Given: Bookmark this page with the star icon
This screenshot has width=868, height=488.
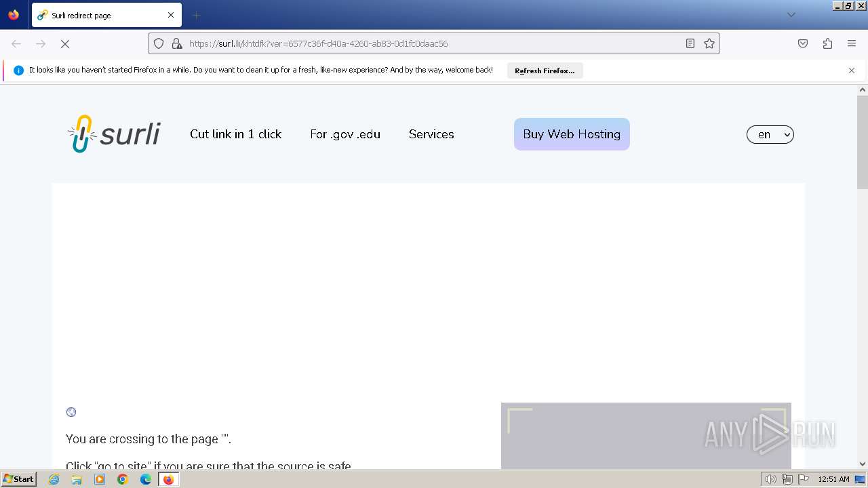Looking at the screenshot, I should pos(709,43).
